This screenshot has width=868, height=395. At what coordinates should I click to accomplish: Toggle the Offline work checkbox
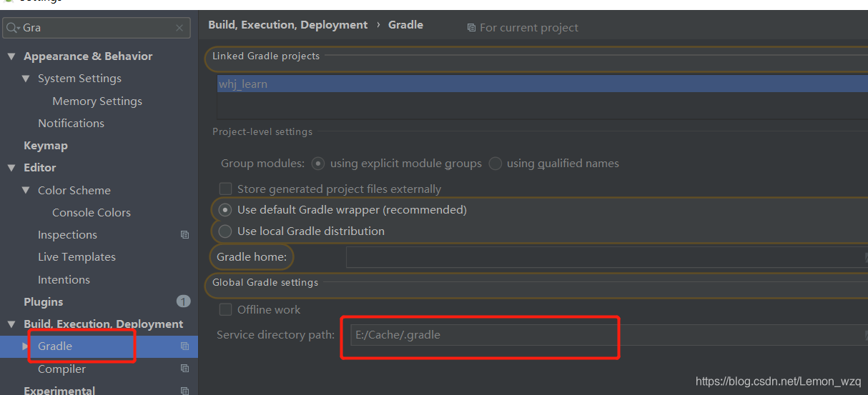(x=225, y=309)
